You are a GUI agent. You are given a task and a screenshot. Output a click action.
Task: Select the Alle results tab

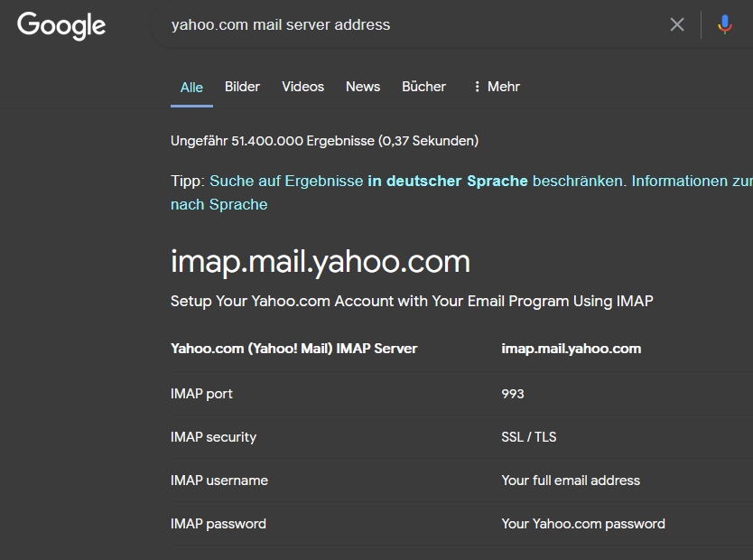(x=191, y=88)
